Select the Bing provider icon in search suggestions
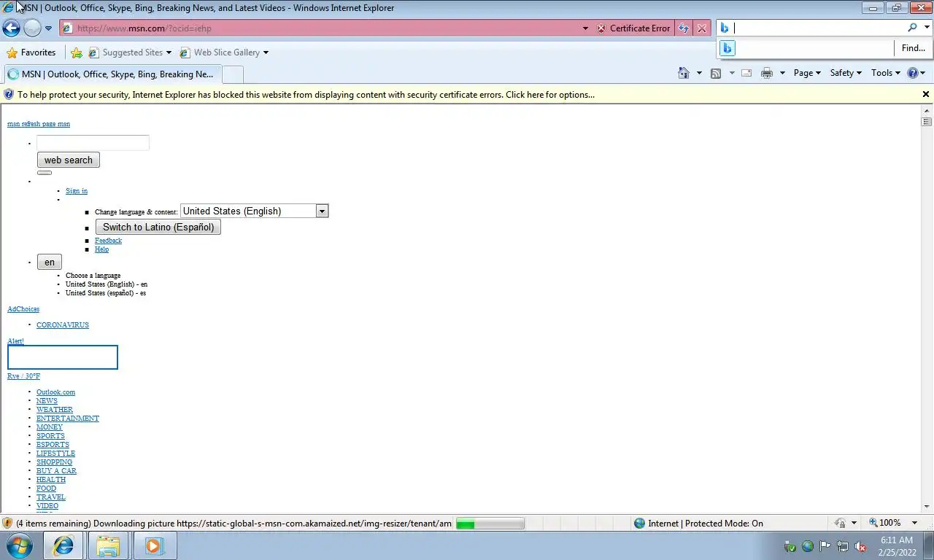The height and width of the screenshot is (560, 934). coord(727,48)
